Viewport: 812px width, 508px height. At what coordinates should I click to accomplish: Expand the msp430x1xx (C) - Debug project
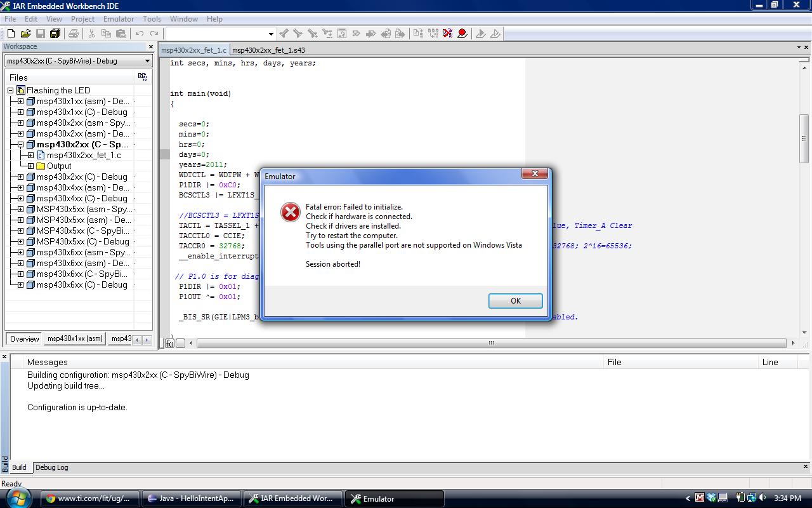[x=20, y=112]
